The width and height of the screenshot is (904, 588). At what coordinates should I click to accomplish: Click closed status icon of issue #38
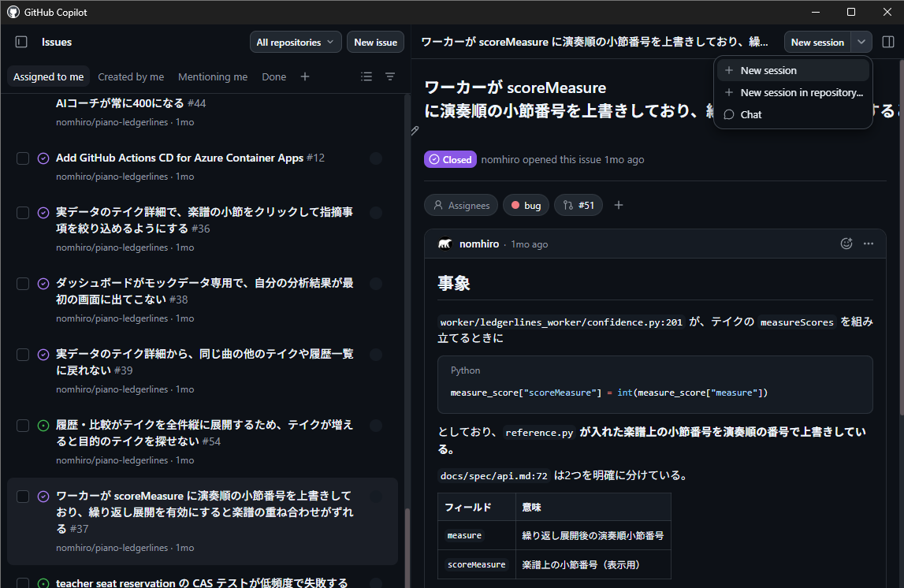(x=43, y=284)
